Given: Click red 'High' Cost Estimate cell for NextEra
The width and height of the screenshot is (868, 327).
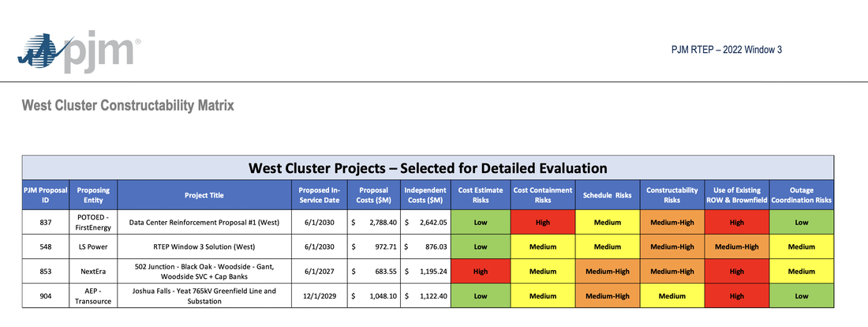Looking at the screenshot, I should click(481, 271).
